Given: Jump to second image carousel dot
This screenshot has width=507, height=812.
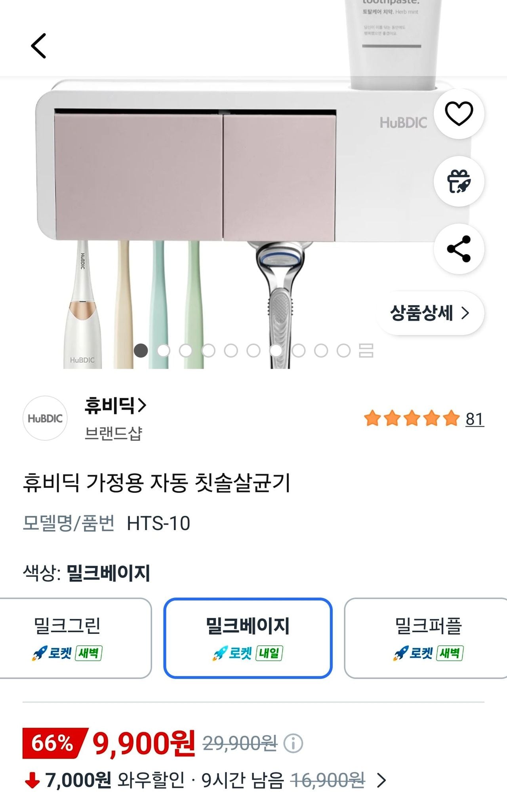Looking at the screenshot, I should coord(163,350).
